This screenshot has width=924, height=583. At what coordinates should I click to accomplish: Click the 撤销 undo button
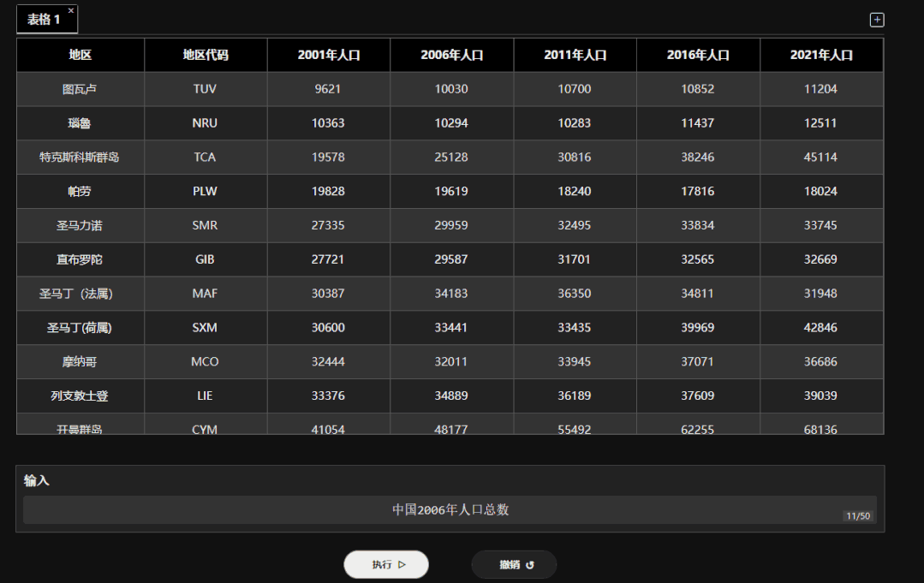[x=514, y=565]
